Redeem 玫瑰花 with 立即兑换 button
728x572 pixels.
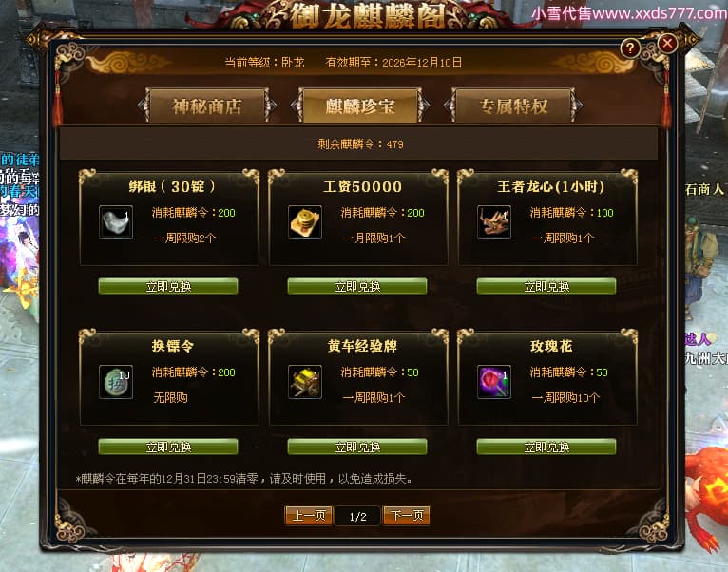[x=546, y=447]
